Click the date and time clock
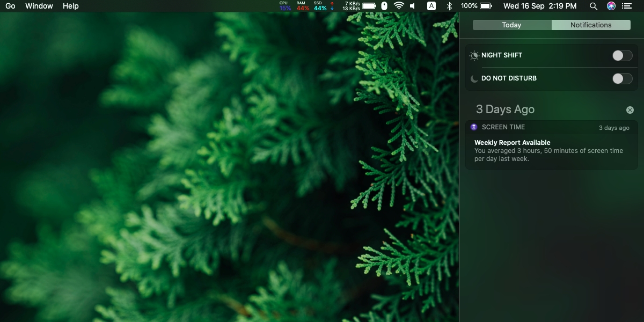The width and height of the screenshot is (644, 322). tap(540, 6)
